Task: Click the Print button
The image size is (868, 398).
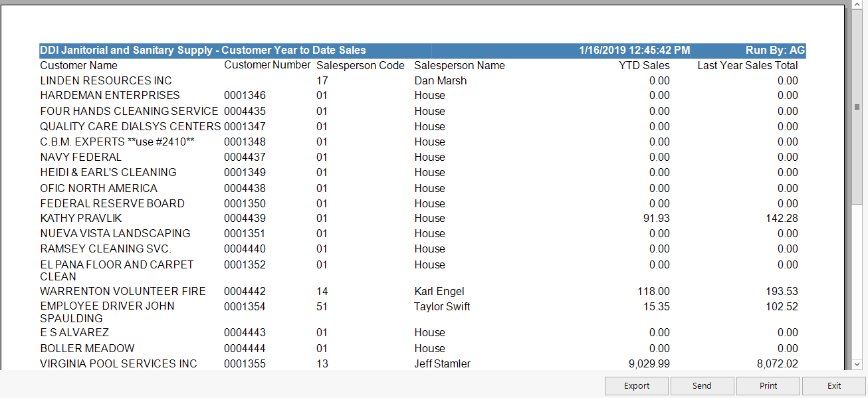Action: click(x=768, y=385)
